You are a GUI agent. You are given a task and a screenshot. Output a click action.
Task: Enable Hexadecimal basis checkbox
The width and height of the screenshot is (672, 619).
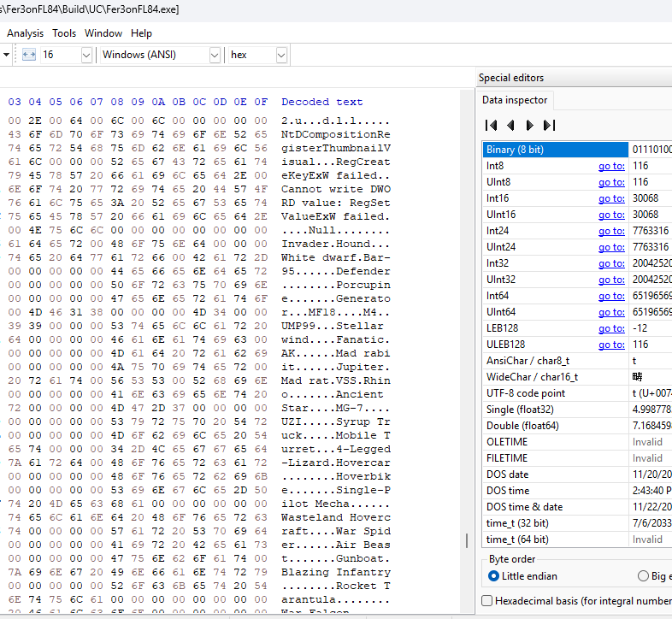coord(486,600)
